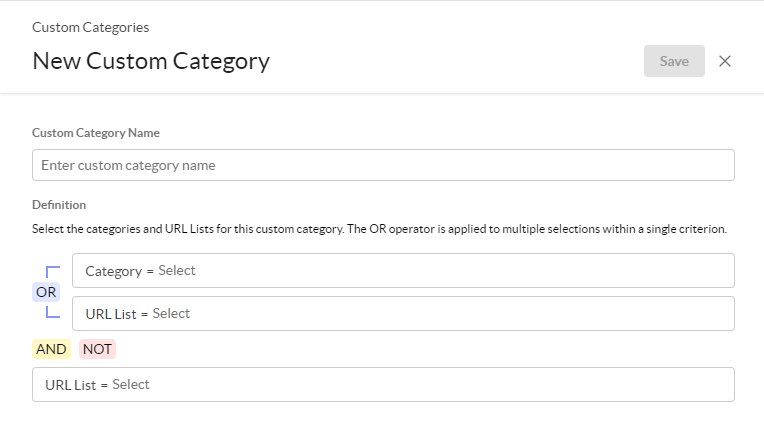The height and width of the screenshot is (438, 764).
Task: Click the Definition section label
Action: (59, 205)
